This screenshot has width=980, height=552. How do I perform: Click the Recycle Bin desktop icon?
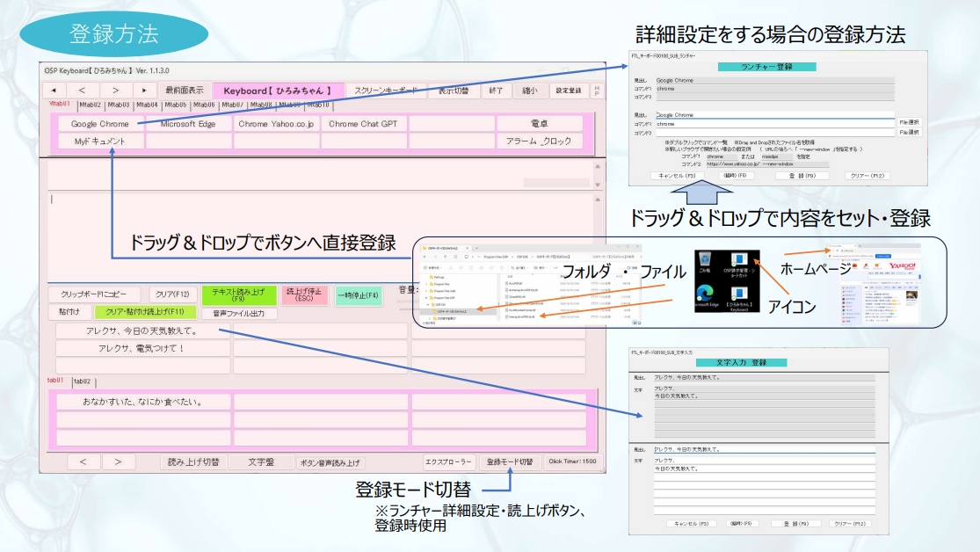point(705,263)
